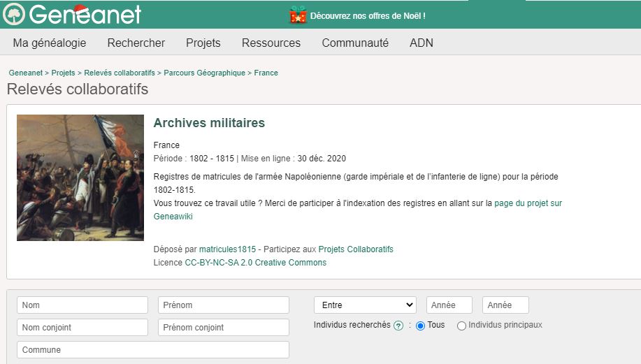Open the Rechercher menu
Image resolution: width=641 pixels, height=364 pixels.
click(x=136, y=43)
